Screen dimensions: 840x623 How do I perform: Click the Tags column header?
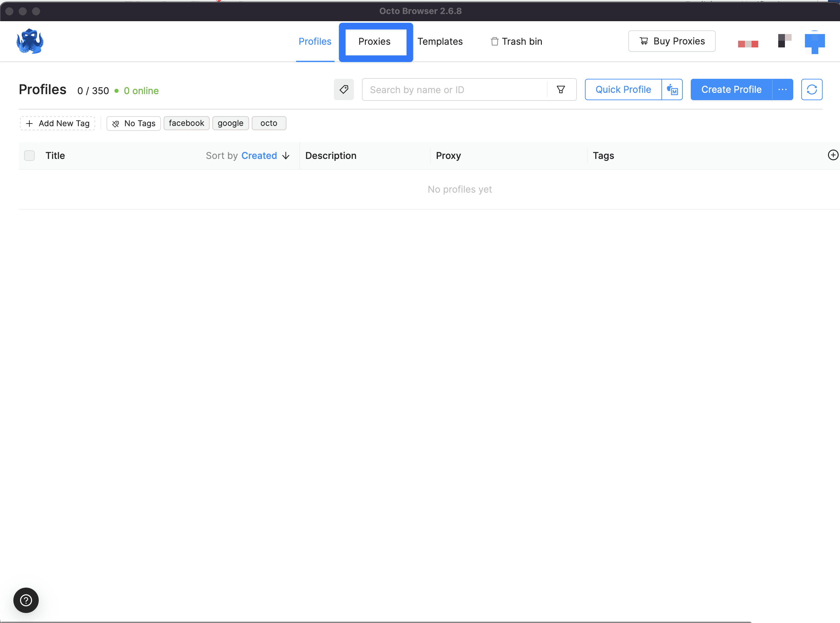pyautogui.click(x=603, y=155)
